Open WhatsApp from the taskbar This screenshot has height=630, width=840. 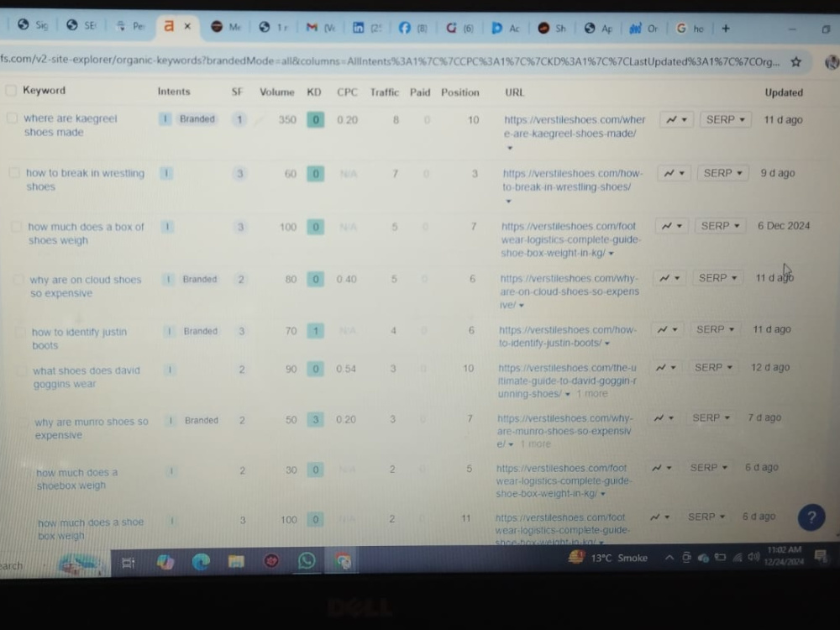coord(307,560)
